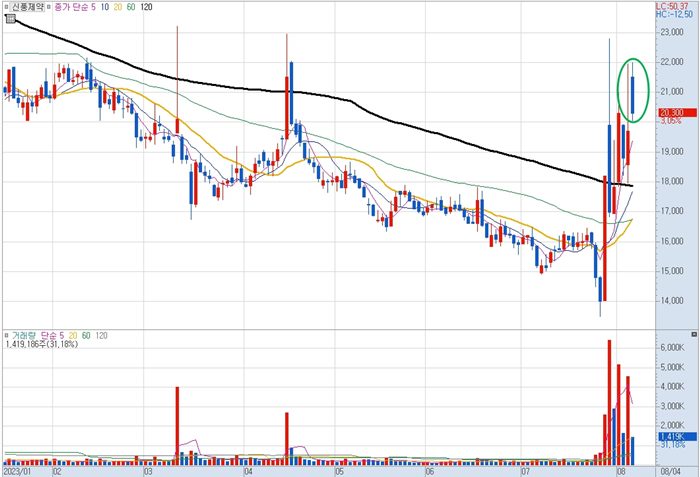
Task: Click the 31.18% label on the volume axis
Action: (x=671, y=445)
